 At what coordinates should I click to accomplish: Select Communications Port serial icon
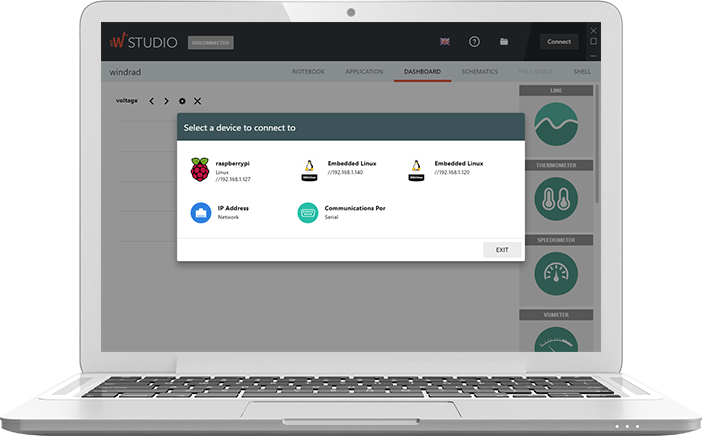click(x=308, y=212)
